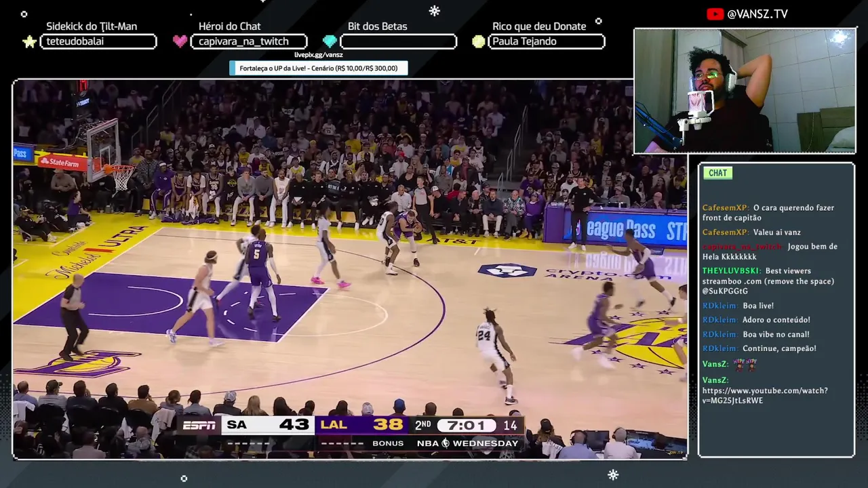The width and height of the screenshot is (868, 488).
Task: Click the Bit dos Betas label
Action: point(378,26)
